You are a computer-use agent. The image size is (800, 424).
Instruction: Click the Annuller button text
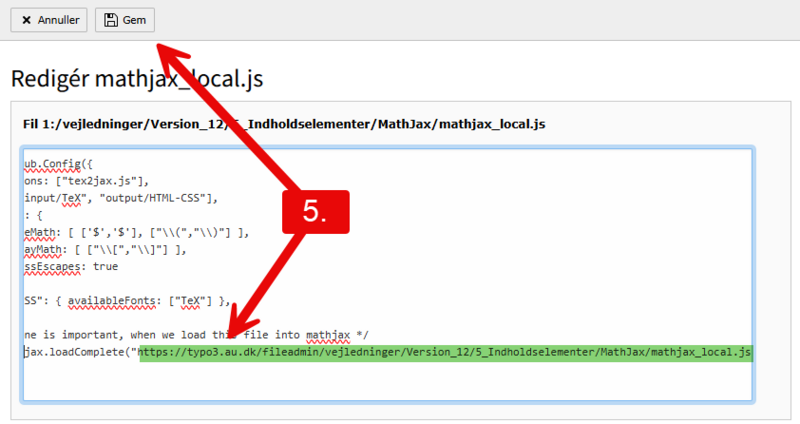point(57,20)
